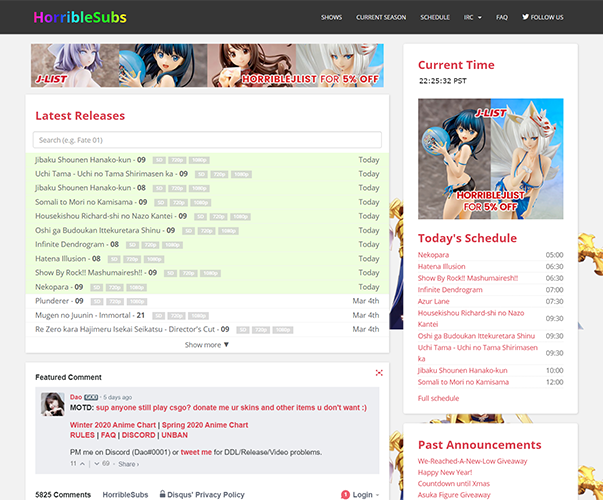
Task: Upvote Dao's featured comment
Action: click(82, 464)
